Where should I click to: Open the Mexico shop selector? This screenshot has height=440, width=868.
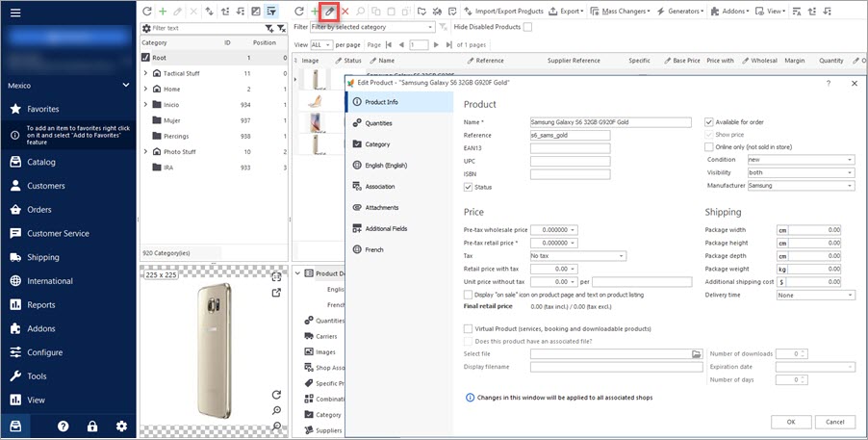[x=68, y=86]
